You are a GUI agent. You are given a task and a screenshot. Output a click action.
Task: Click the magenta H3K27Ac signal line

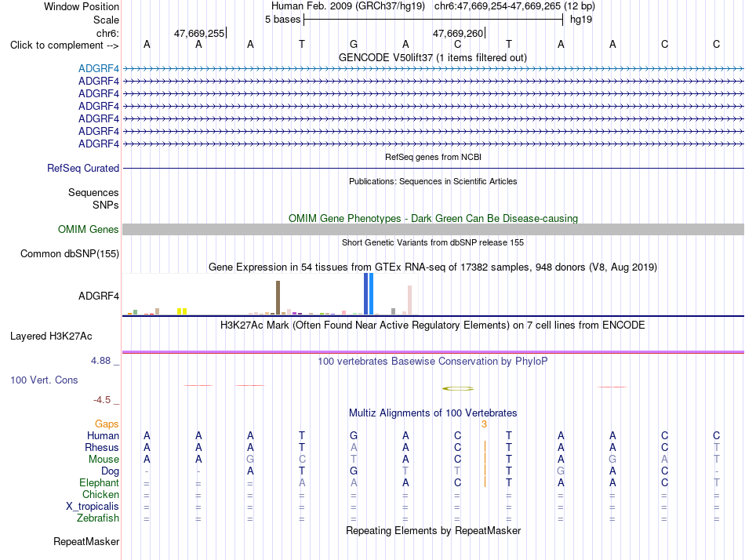tap(434, 352)
